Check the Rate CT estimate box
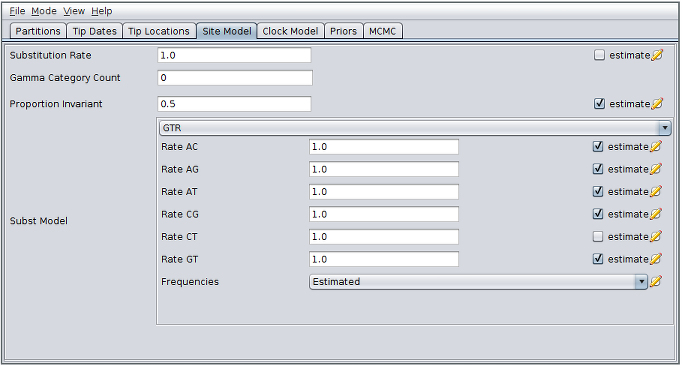The height and width of the screenshot is (366, 682). pos(598,236)
